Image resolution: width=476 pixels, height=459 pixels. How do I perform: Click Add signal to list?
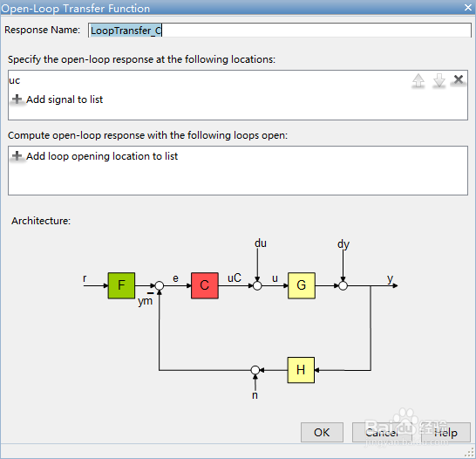tap(65, 99)
